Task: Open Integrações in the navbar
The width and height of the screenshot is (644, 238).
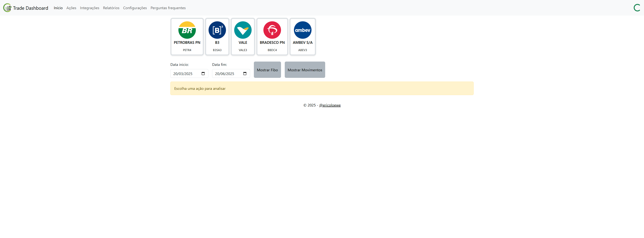Action: [x=89, y=8]
